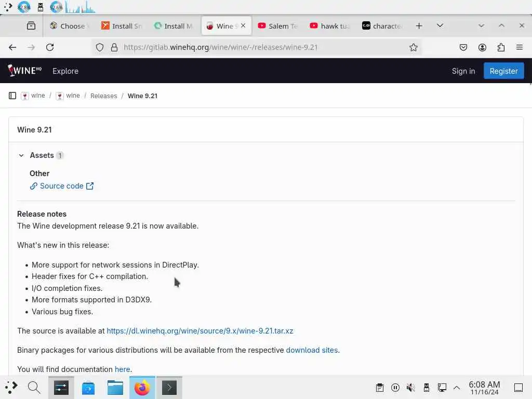Switch to Firefox in taskbar
This screenshot has height=399, width=532.
pos(142,388)
